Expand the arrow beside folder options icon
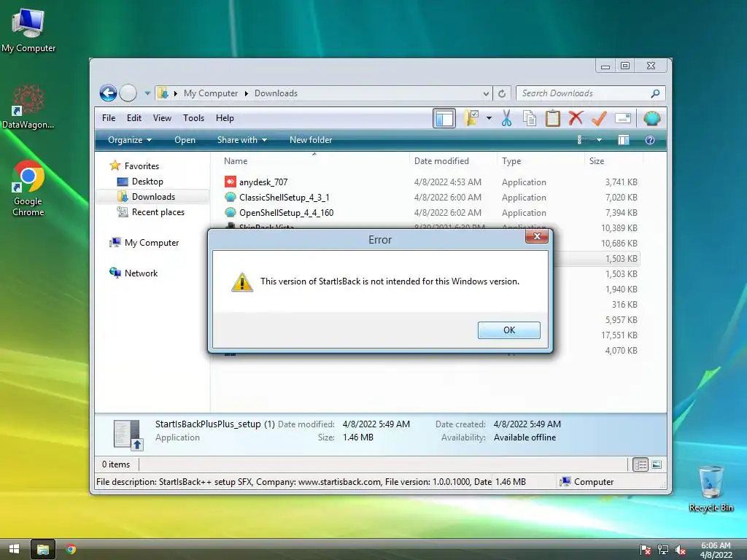Screen dimensions: 747x560 click(489, 118)
